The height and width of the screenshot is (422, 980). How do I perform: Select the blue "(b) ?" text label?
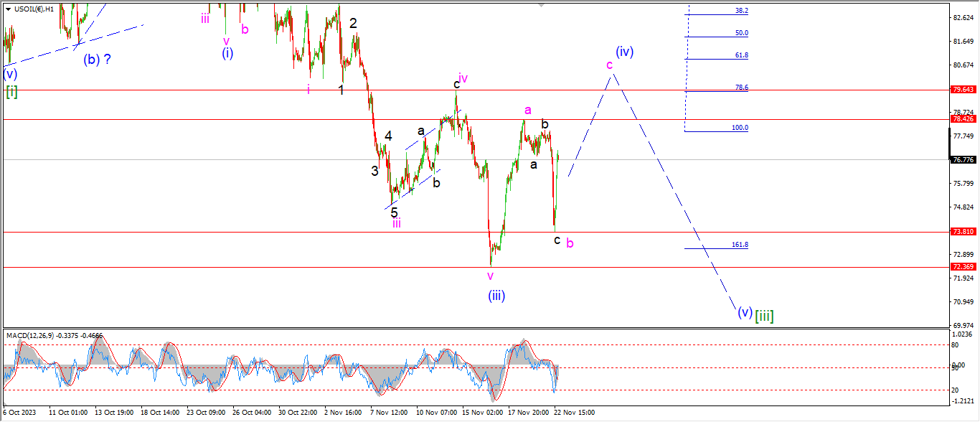pyautogui.click(x=97, y=60)
